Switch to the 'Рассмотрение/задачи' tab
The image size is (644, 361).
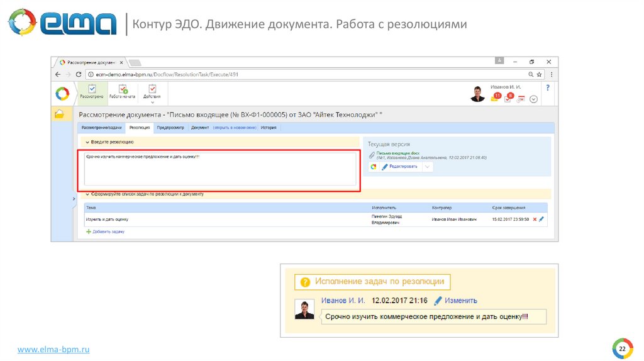[101, 128]
